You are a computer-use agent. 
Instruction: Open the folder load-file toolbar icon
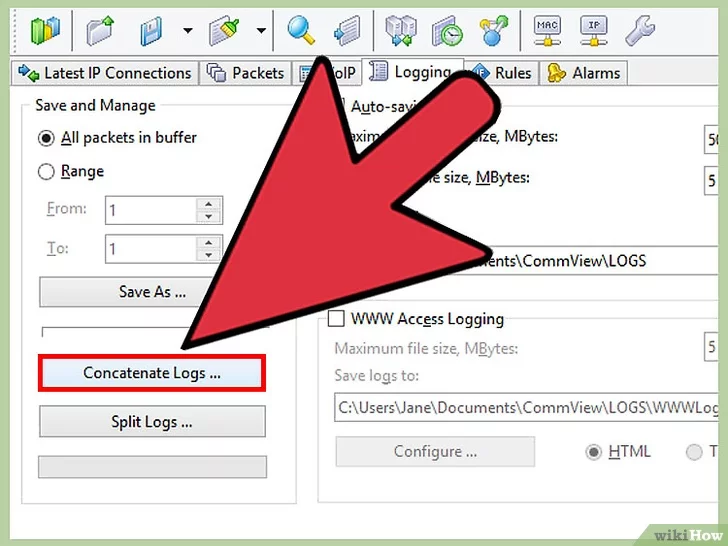pos(101,30)
